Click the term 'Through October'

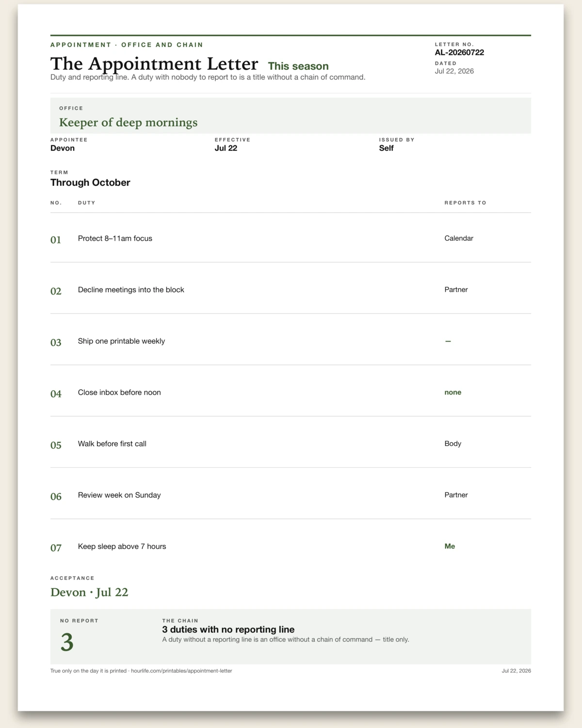click(90, 182)
